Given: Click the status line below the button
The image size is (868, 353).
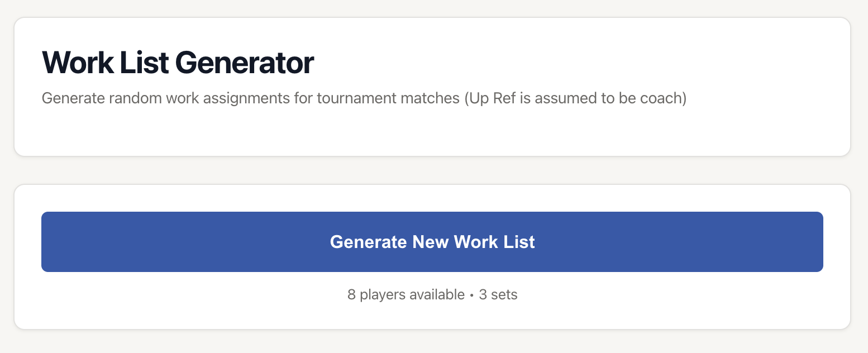Looking at the screenshot, I should point(432,294).
